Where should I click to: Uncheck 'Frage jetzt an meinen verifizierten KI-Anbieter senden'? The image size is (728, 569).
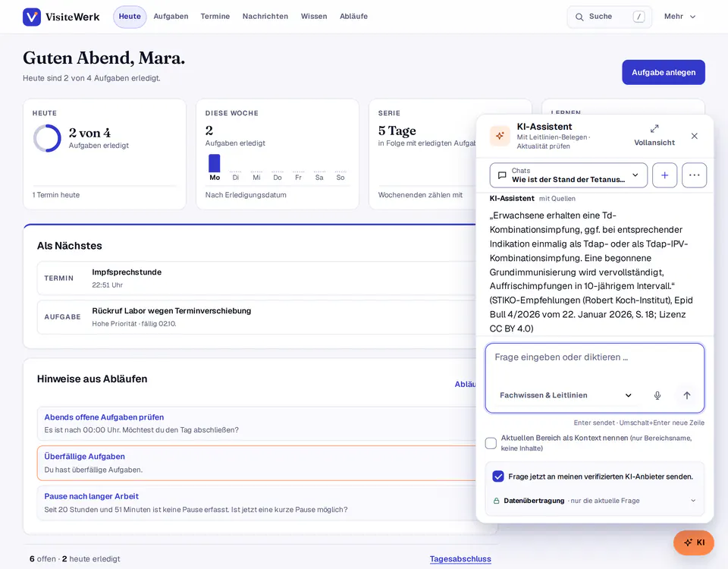coord(498,476)
